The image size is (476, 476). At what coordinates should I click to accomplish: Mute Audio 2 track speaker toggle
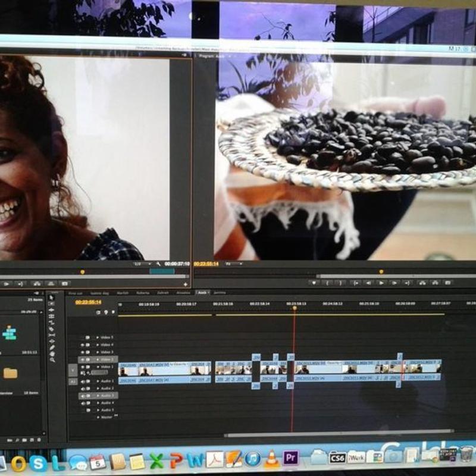(83, 389)
